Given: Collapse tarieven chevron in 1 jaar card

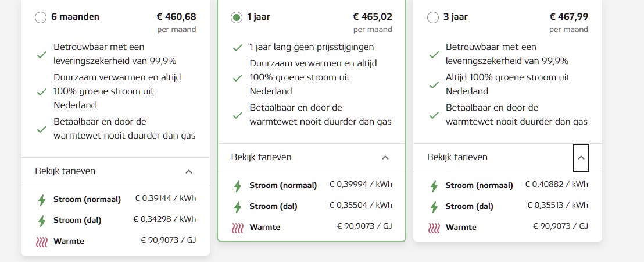Looking at the screenshot, I should pyautogui.click(x=385, y=158).
